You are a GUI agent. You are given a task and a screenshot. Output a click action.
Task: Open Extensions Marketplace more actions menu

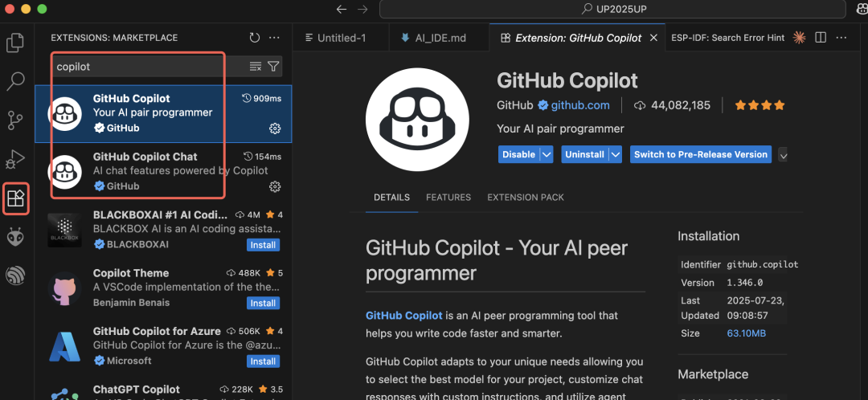274,38
